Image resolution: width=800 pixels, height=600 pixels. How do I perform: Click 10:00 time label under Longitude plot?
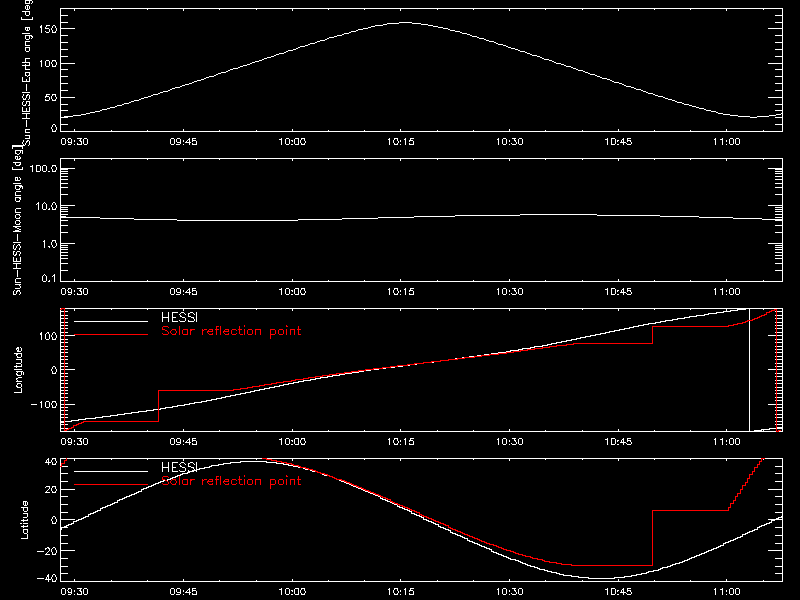(292, 442)
